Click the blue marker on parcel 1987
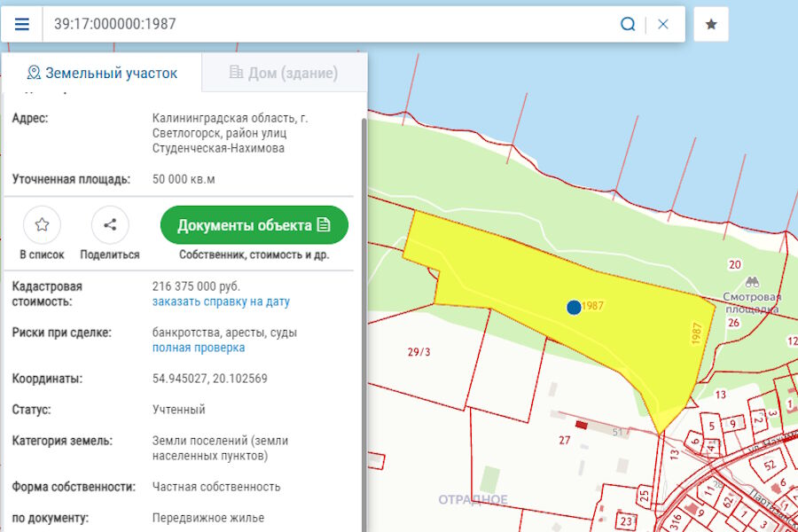Image resolution: width=798 pixels, height=532 pixels. click(574, 307)
